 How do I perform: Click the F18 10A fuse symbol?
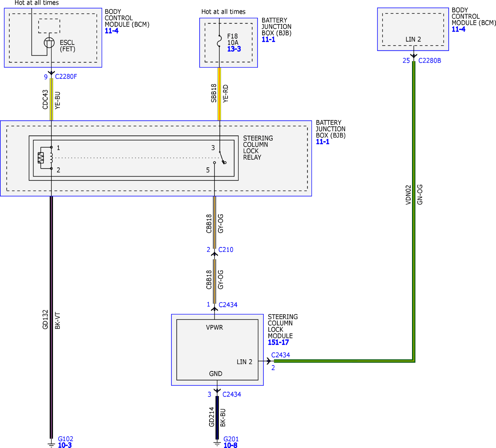pyautogui.click(x=219, y=41)
